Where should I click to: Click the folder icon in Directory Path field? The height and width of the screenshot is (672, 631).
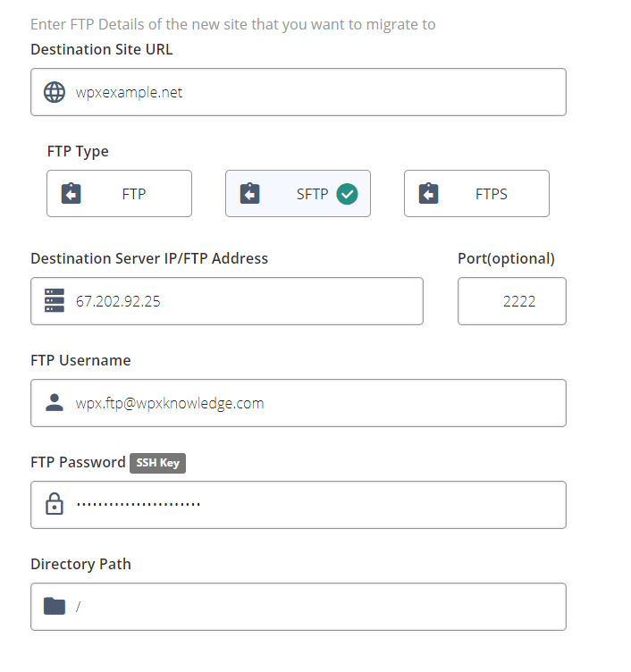pyautogui.click(x=55, y=606)
